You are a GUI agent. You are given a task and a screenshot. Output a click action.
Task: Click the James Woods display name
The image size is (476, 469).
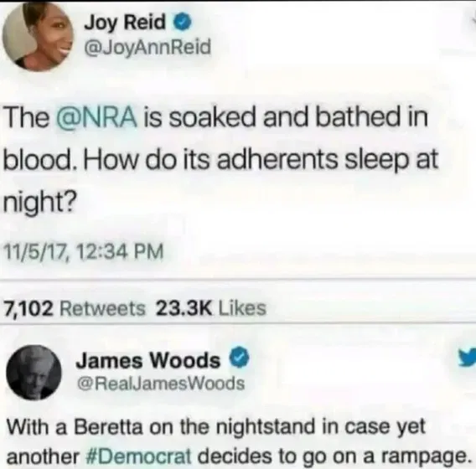147,360
